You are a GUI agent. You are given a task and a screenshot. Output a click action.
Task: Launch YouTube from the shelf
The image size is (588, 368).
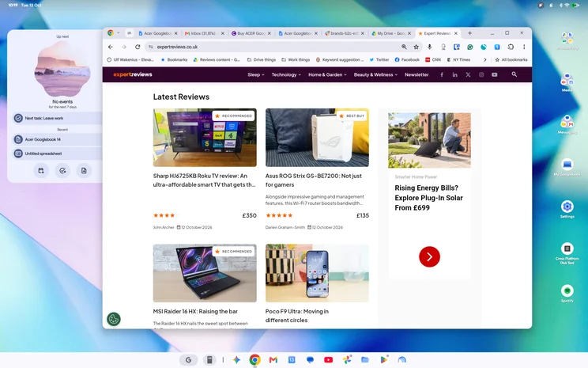(x=329, y=360)
